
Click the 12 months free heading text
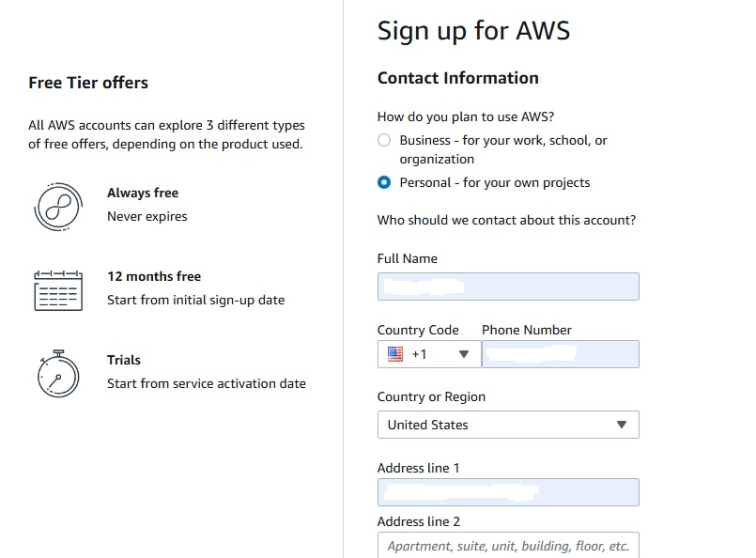click(x=154, y=276)
